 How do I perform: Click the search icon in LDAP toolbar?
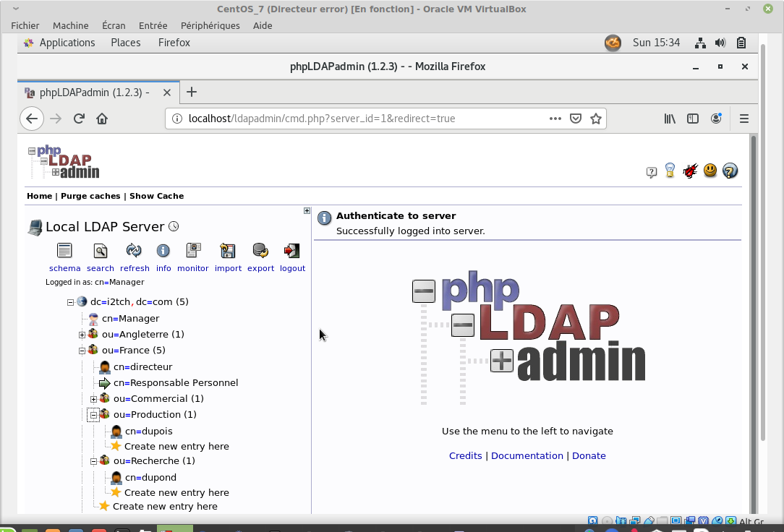point(101,251)
